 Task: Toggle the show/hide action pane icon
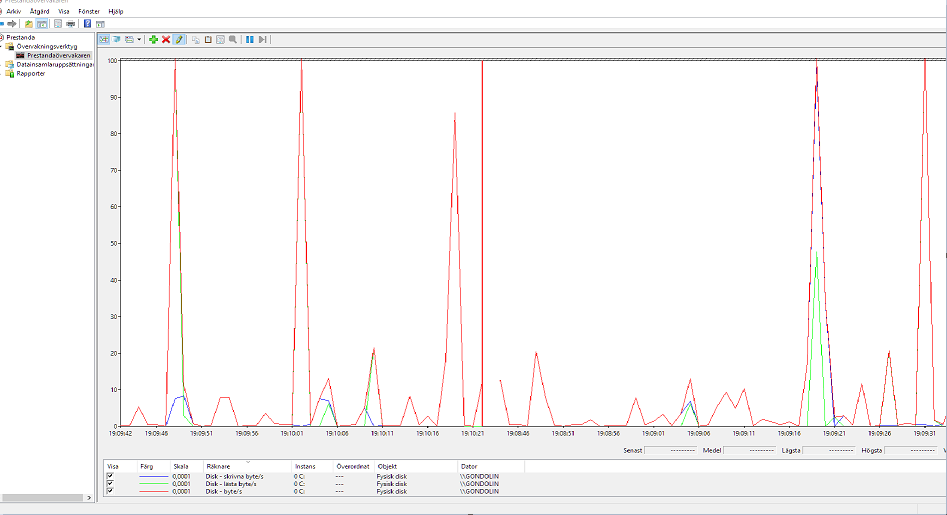coord(100,24)
